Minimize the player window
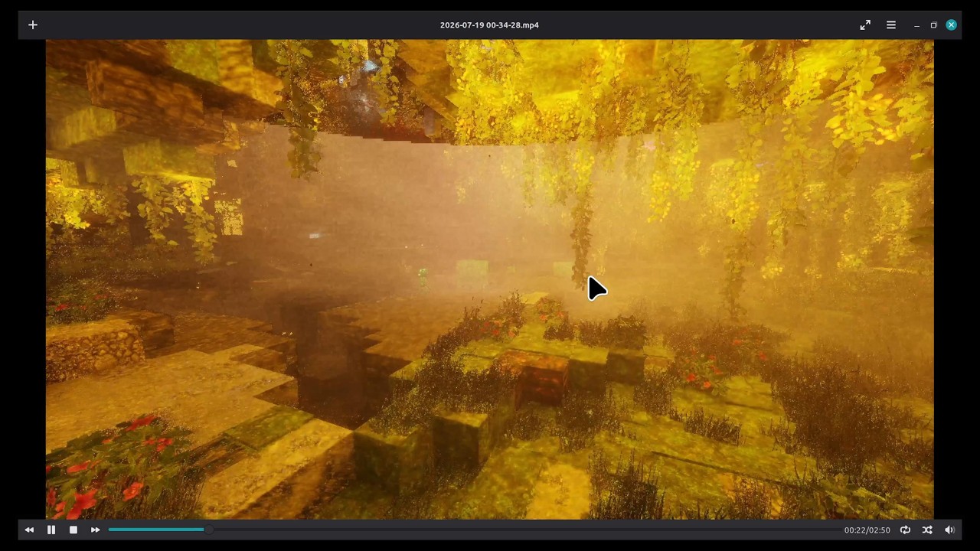 (916, 25)
